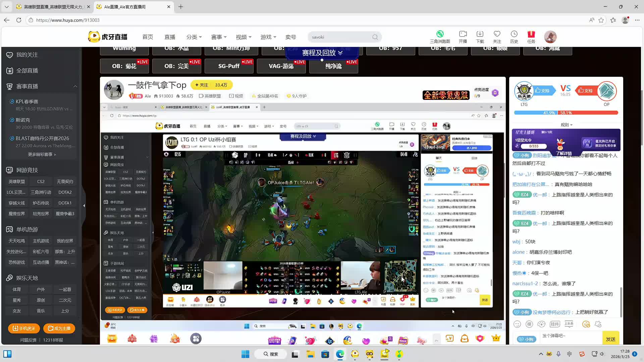Image resolution: width=644 pixels, height=362 pixels.
Task: Open the 分类 navigation menu
Action: pos(194,37)
